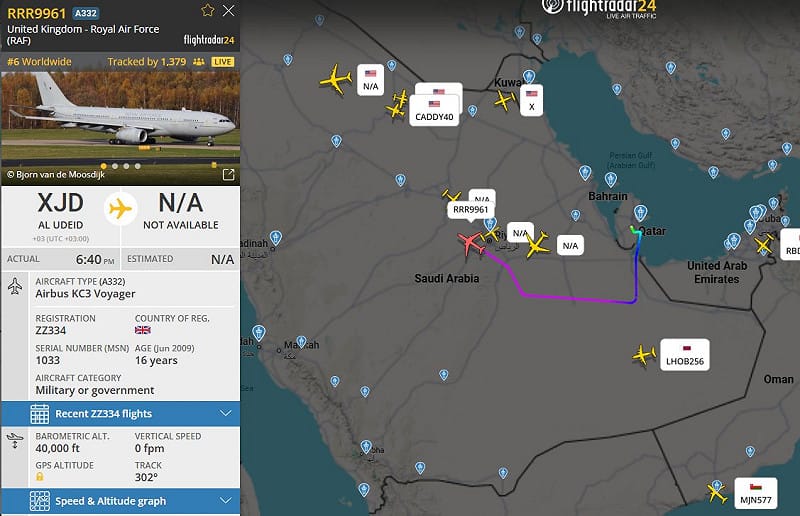Close the RRR9961 flight details panel

tap(229, 10)
